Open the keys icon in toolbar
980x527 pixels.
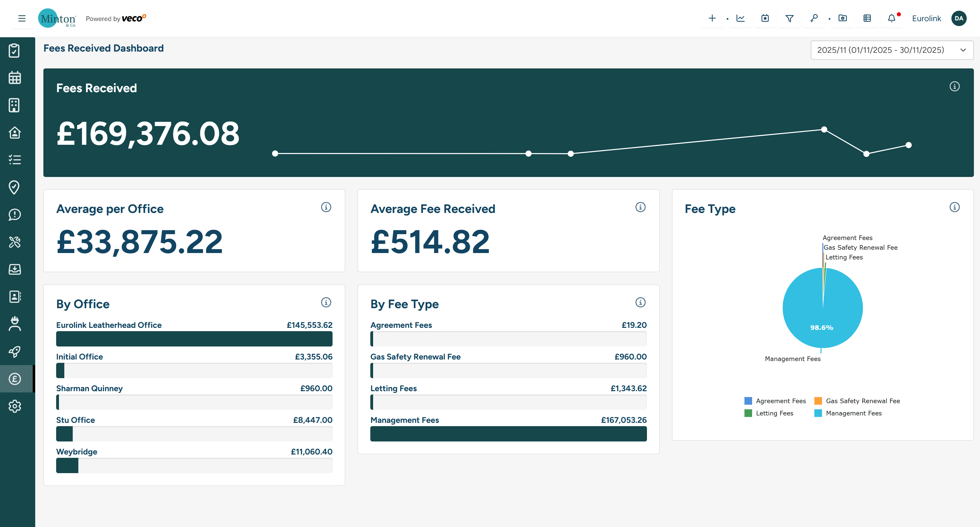(814, 18)
